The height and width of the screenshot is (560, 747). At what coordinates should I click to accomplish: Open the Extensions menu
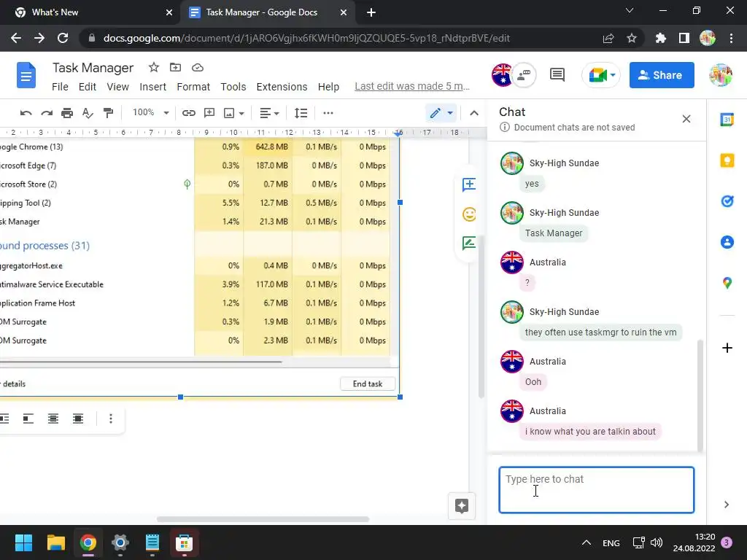pyautogui.click(x=282, y=87)
